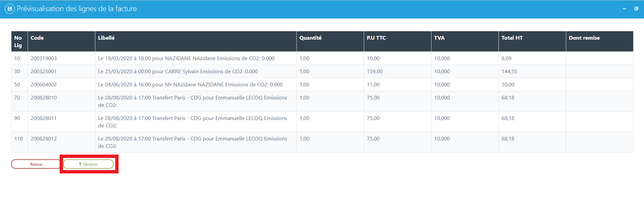
Task: Click the Code column header
Action: click(37, 38)
